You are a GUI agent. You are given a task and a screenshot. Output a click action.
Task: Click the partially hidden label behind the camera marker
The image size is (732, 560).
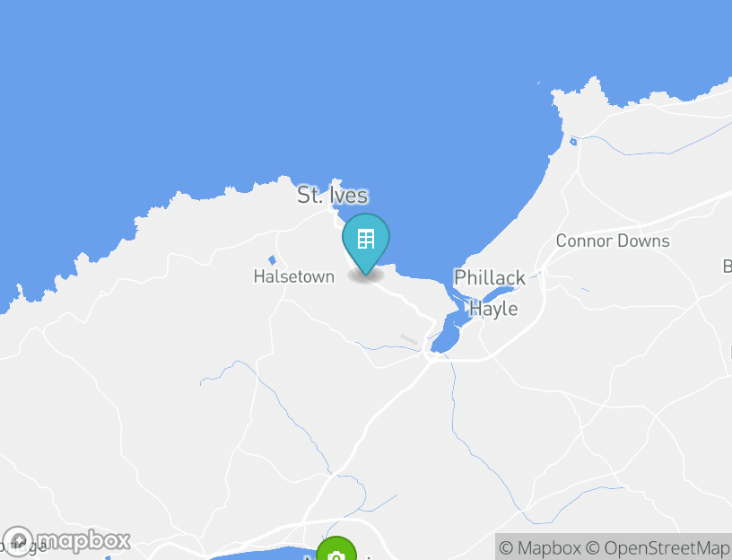coord(338,556)
